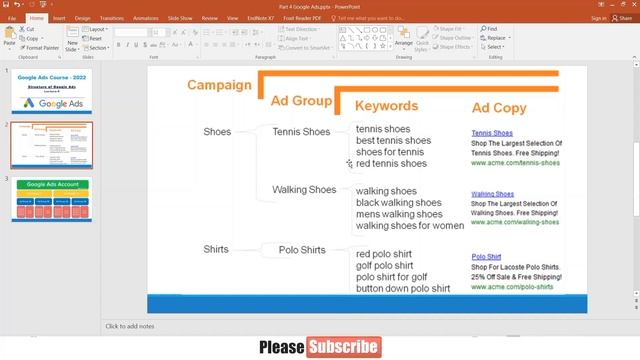Click the Font Color letter A icon
640x360 pixels.
click(190, 44)
